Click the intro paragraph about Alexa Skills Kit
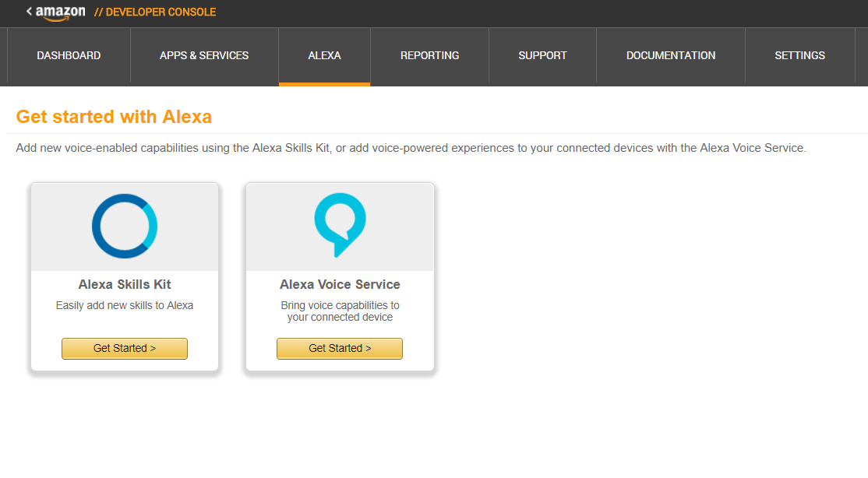868x478 pixels. (411, 148)
